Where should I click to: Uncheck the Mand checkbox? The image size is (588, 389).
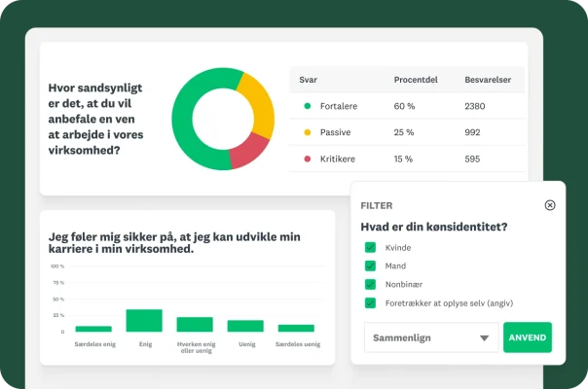370,265
